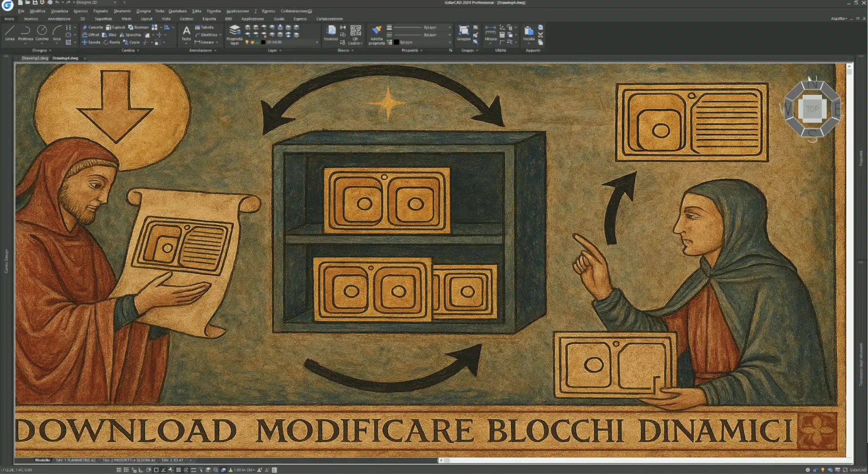868x474 pixels.
Task: Toggle polar tracking in status bar
Action: pyautogui.click(x=149, y=470)
